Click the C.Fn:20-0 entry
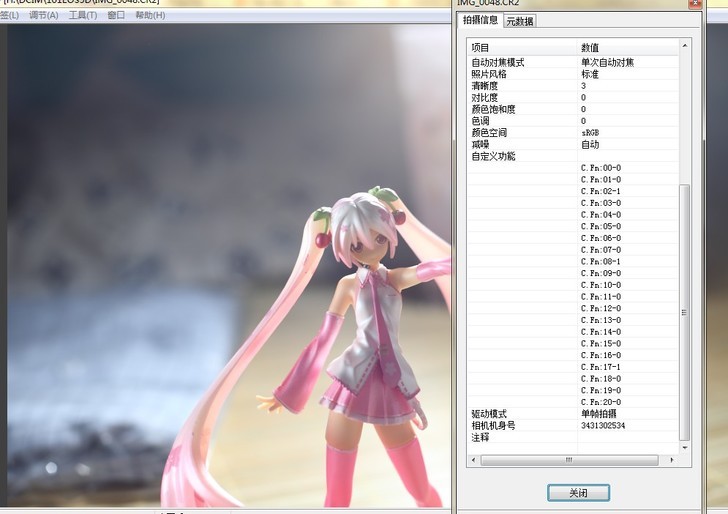Viewport: 728px width, 514px height. coord(601,402)
